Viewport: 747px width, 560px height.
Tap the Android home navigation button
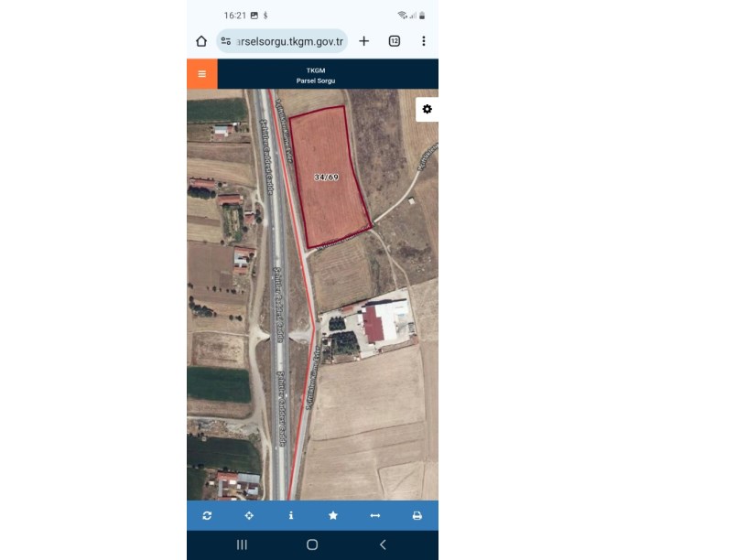tap(312, 544)
